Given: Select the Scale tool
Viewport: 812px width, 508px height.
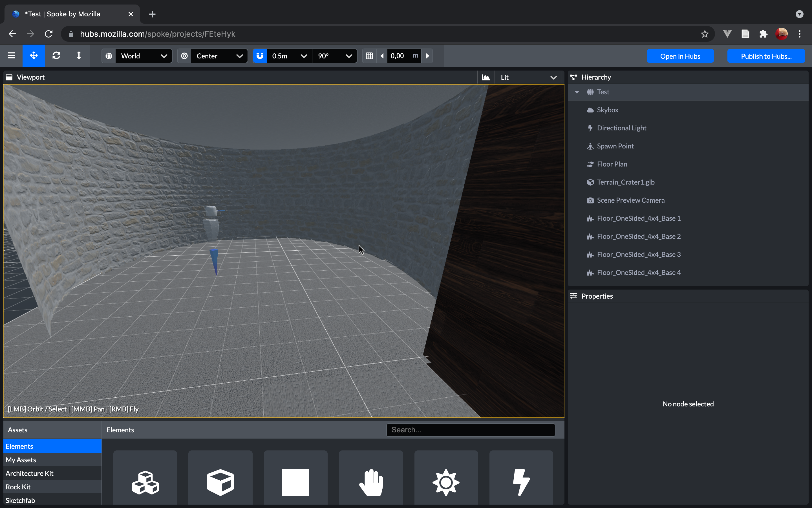Looking at the screenshot, I should (79, 56).
